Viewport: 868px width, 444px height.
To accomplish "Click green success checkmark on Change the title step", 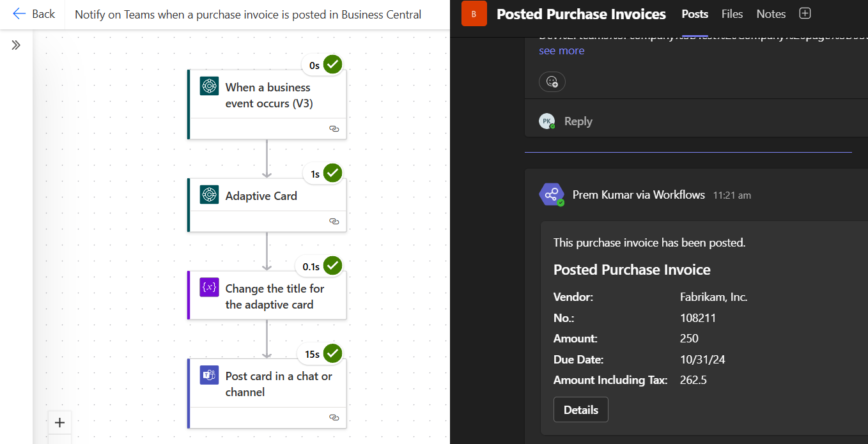I will click(332, 266).
